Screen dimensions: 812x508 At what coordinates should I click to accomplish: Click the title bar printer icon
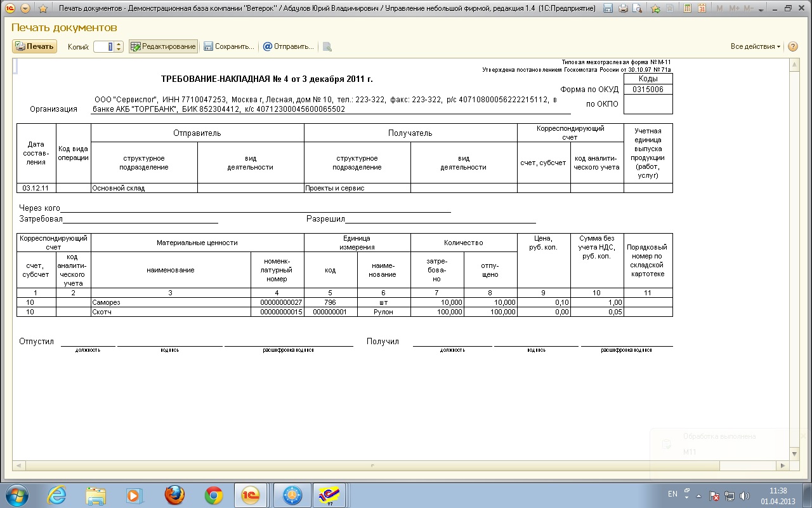624,9
